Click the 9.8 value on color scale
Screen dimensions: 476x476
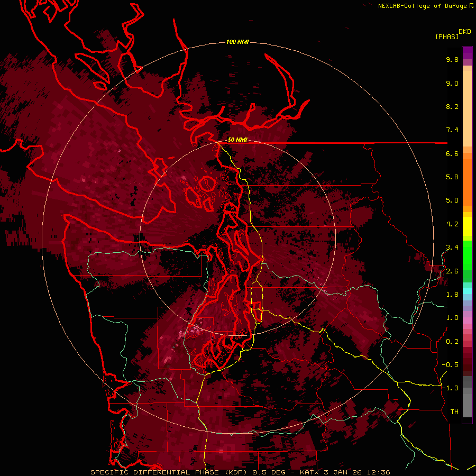(x=452, y=60)
